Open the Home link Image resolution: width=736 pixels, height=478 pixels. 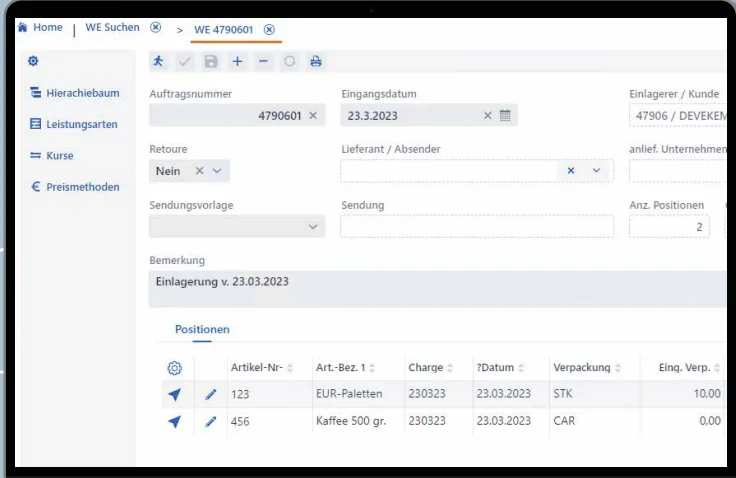(47, 27)
